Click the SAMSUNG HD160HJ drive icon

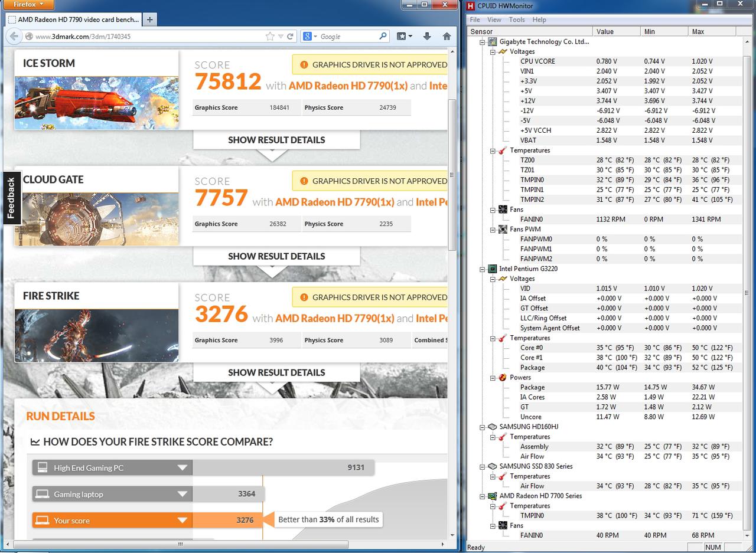pos(492,427)
